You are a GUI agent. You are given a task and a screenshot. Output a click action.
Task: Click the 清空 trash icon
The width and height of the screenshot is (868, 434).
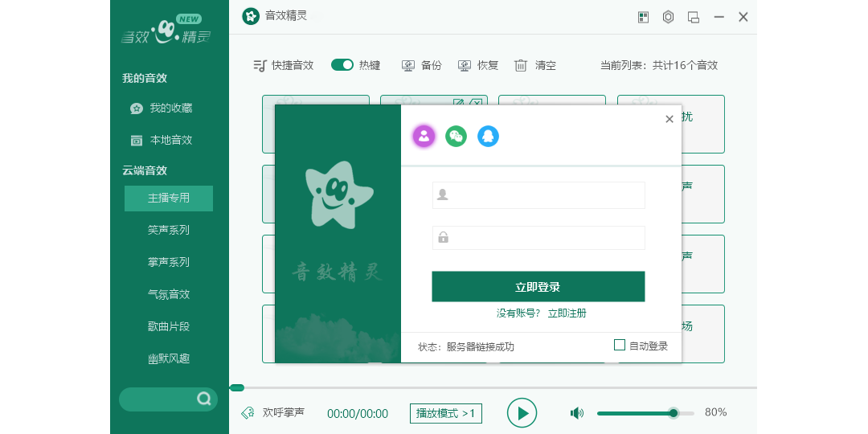coord(521,66)
